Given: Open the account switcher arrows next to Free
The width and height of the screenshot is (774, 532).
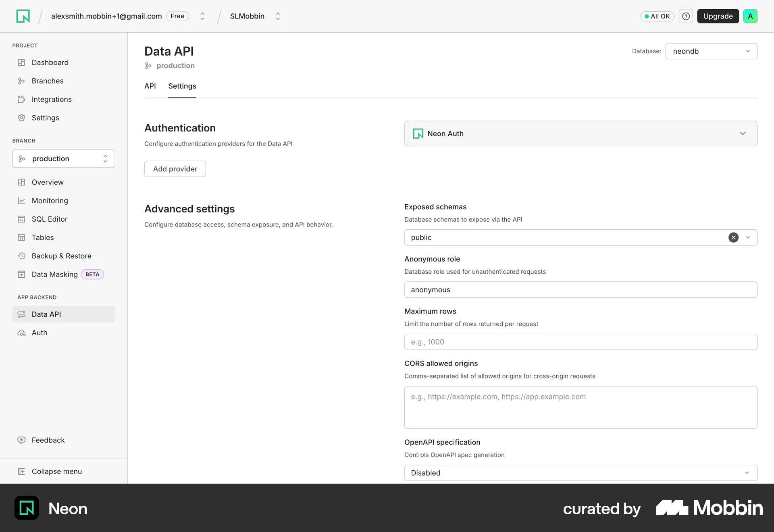Looking at the screenshot, I should [202, 16].
